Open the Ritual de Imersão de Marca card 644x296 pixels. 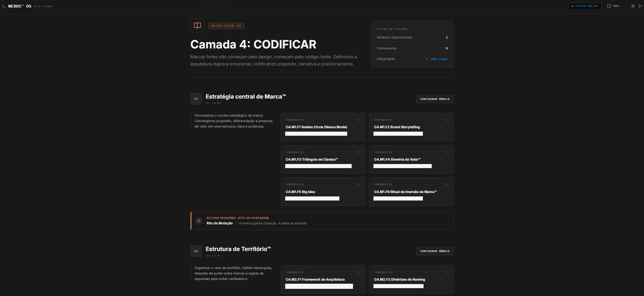tap(411, 192)
